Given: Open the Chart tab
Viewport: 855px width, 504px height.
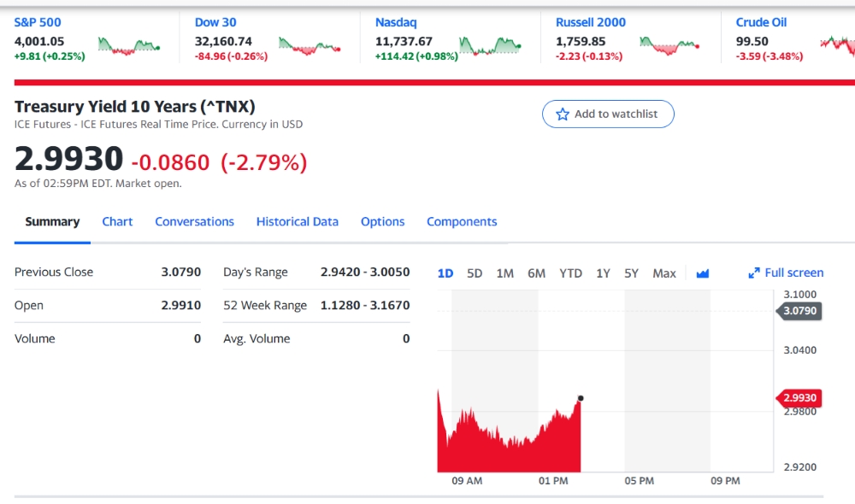Looking at the screenshot, I should point(117,222).
